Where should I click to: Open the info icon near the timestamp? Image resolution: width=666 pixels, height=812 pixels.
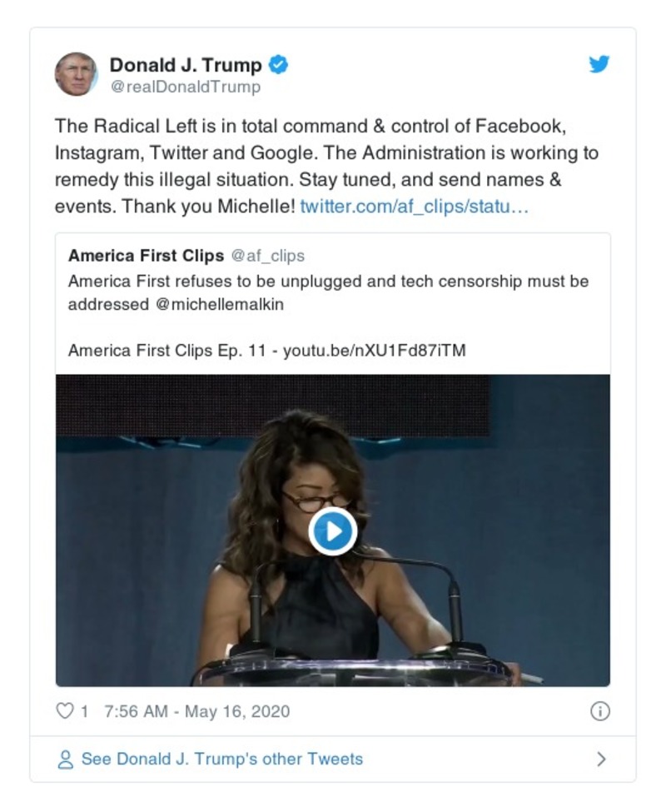pos(601,712)
